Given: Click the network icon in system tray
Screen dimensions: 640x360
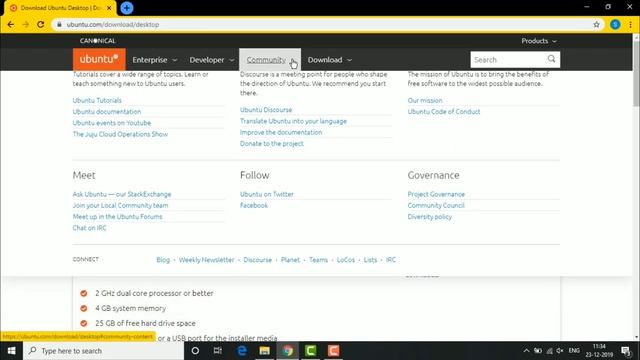Looking at the screenshot, I should (x=549, y=351).
